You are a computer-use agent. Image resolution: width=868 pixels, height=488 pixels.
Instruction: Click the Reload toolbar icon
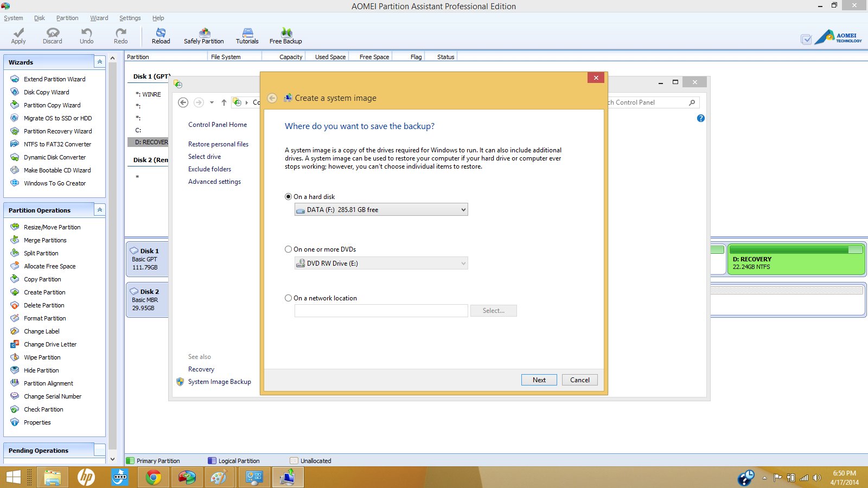[161, 36]
